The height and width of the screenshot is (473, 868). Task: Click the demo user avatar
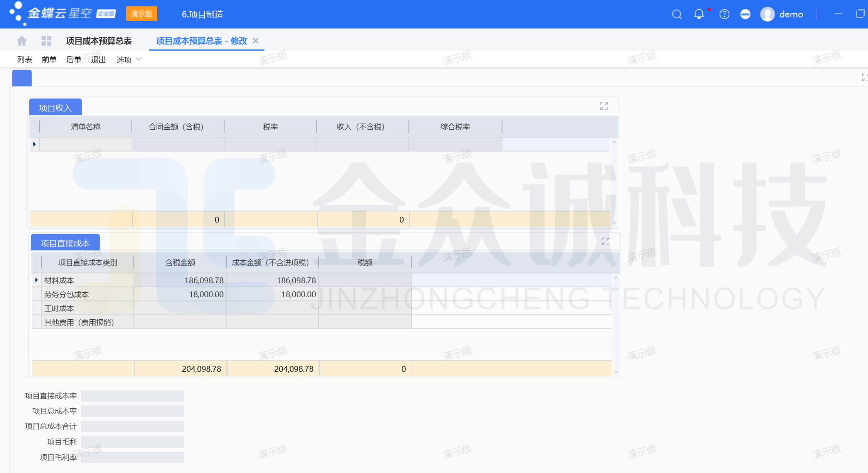point(767,14)
